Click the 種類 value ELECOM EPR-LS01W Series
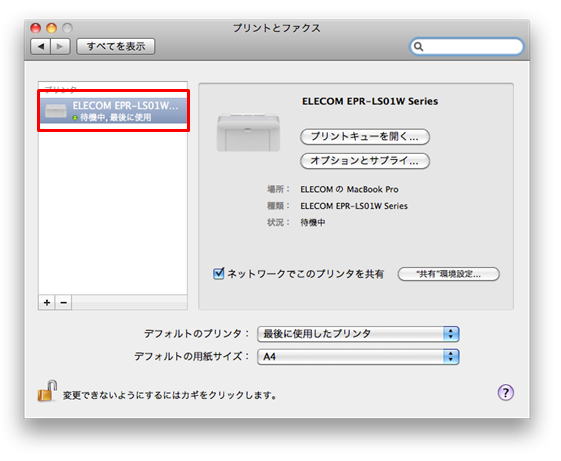 click(x=354, y=206)
